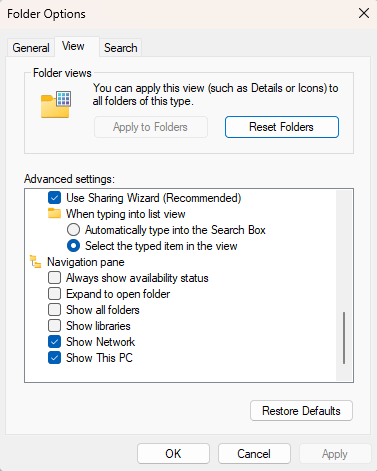
Task: Click the Advanced settings heading text
Action: pos(69,179)
